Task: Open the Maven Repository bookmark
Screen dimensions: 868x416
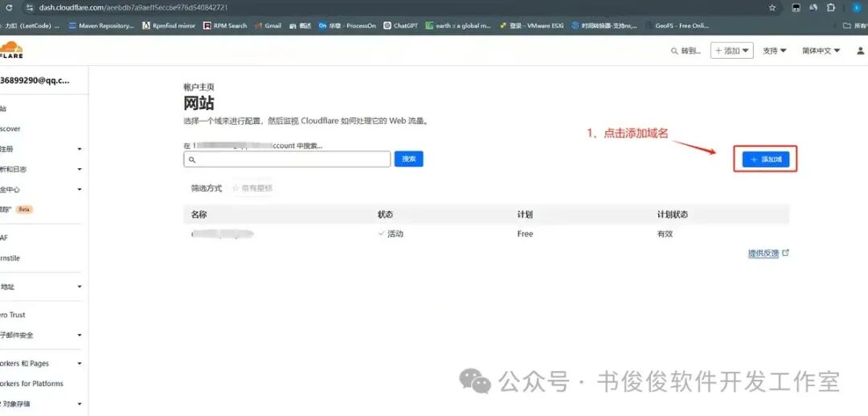Action: (x=100, y=26)
